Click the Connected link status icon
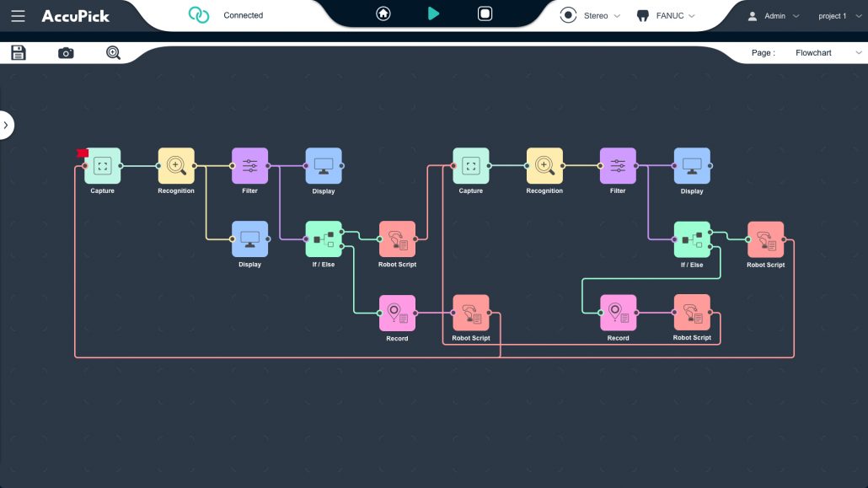868x488 pixels. coord(199,15)
